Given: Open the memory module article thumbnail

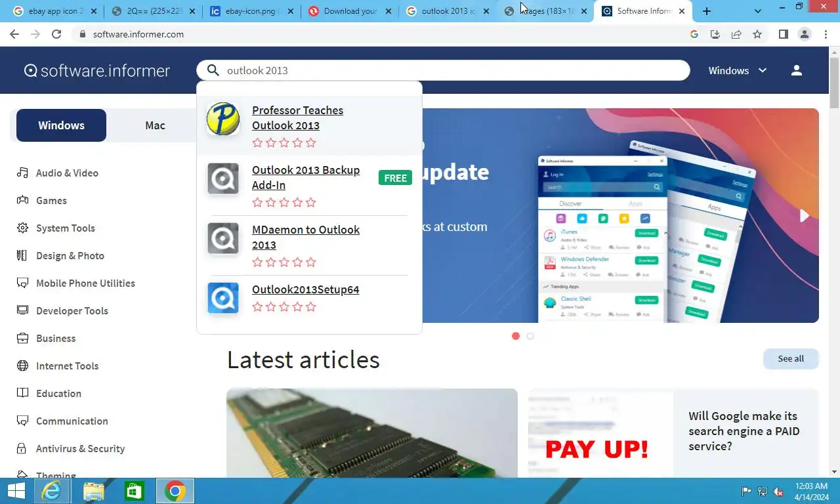Looking at the screenshot, I should pos(372,433).
